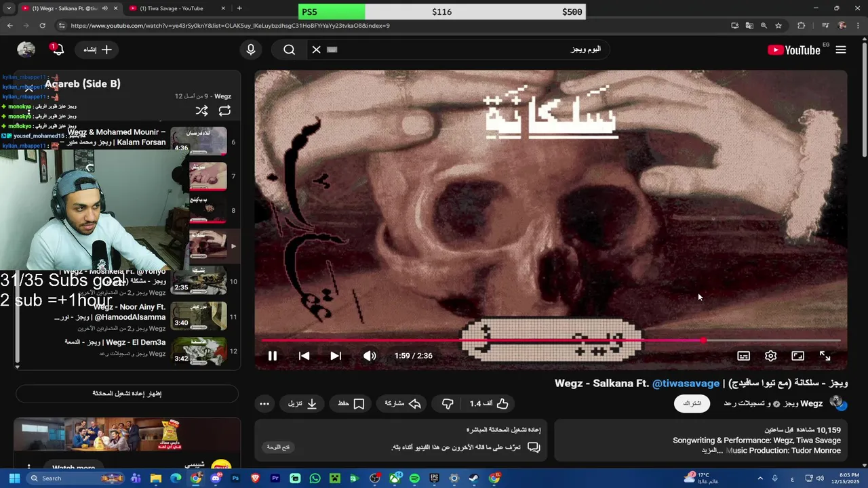Open the tab search dropdown arrow
The image size is (868, 488).
[x=8, y=8]
